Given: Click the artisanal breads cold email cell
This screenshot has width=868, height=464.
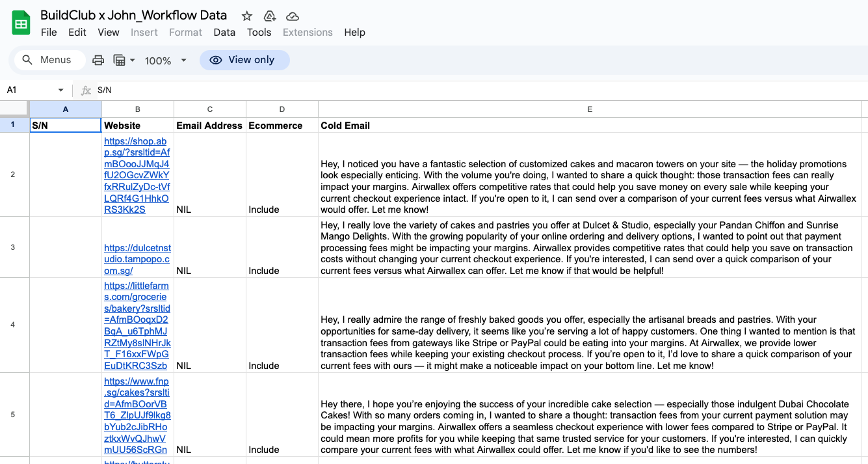Looking at the screenshot, I should [590, 325].
